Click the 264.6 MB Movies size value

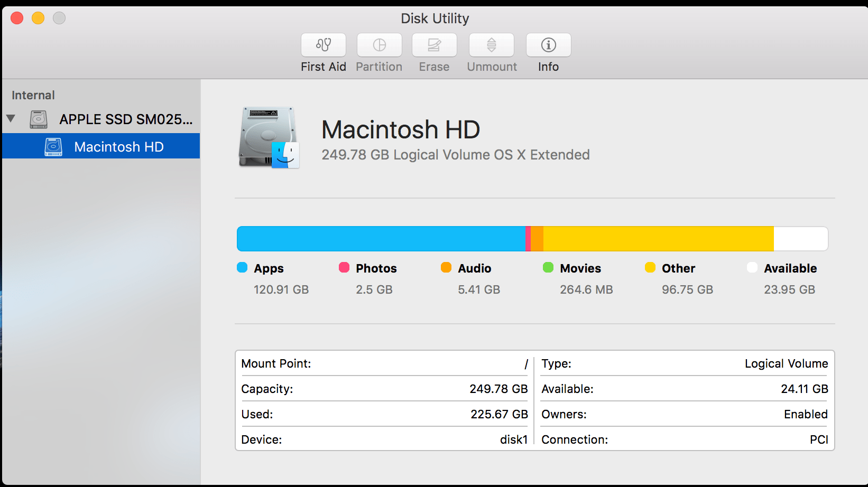click(586, 289)
